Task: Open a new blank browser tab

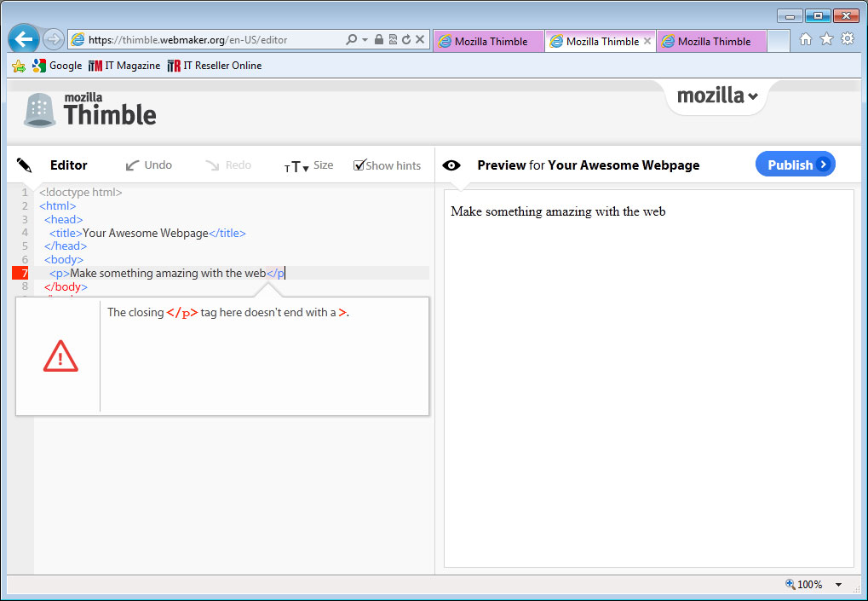Action: [779, 42]
